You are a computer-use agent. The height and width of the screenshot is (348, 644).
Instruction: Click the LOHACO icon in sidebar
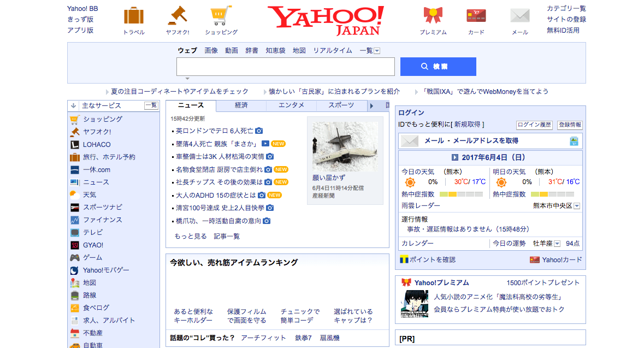(75, 145)
